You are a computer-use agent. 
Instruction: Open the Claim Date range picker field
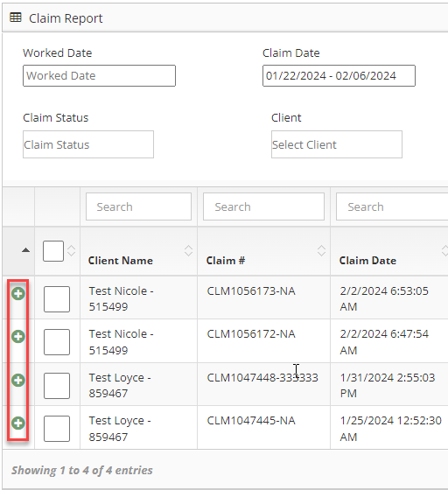(x=339, y=75)
